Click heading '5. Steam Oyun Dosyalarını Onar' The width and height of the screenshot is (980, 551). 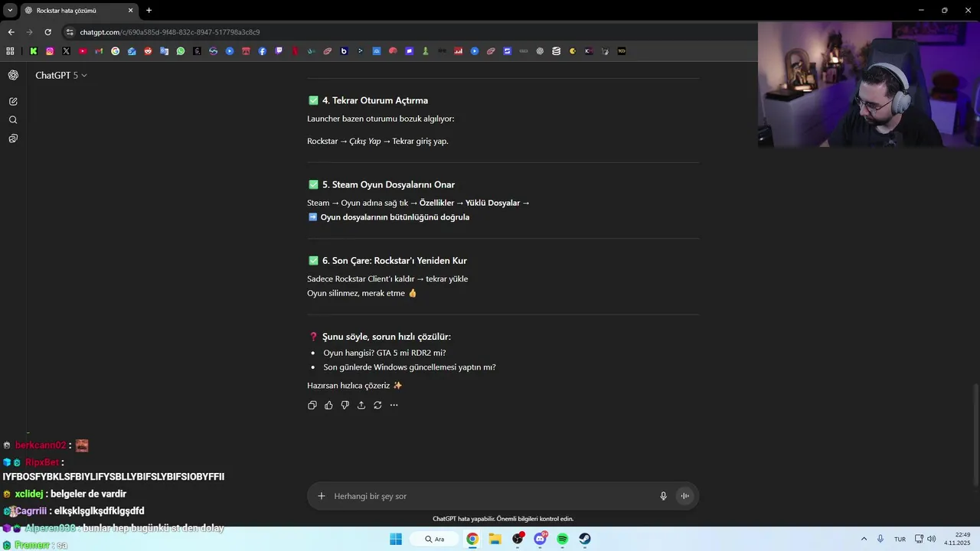click(x=388, y=184)
